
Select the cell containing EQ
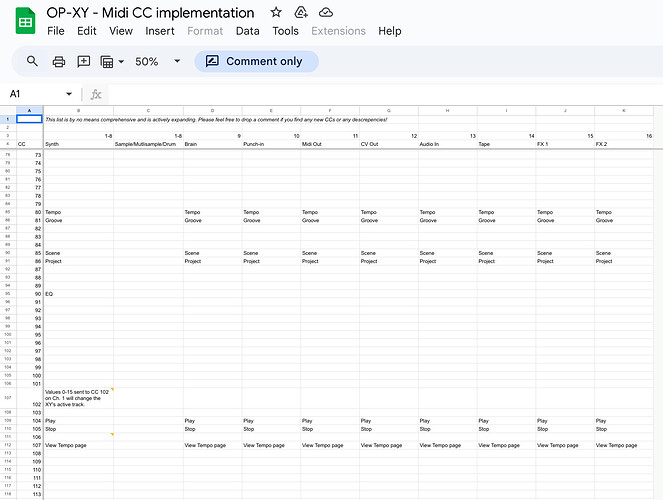point(78,294)
